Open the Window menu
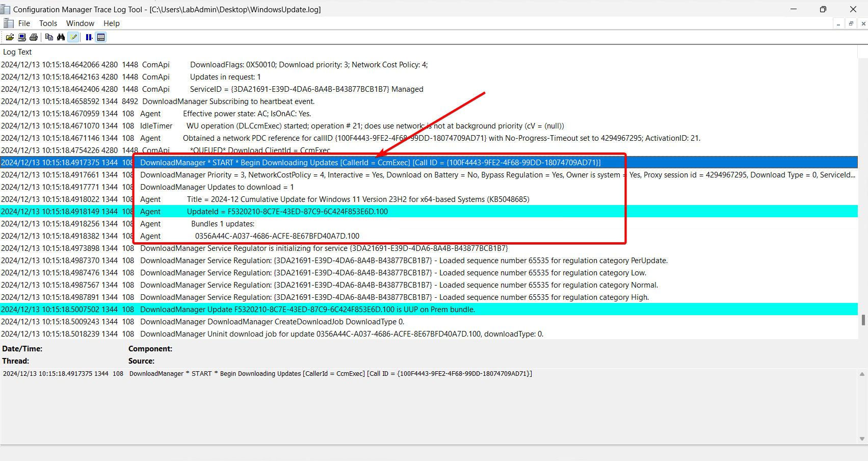Viewport: 868px width, 461px height. point(80,23)
